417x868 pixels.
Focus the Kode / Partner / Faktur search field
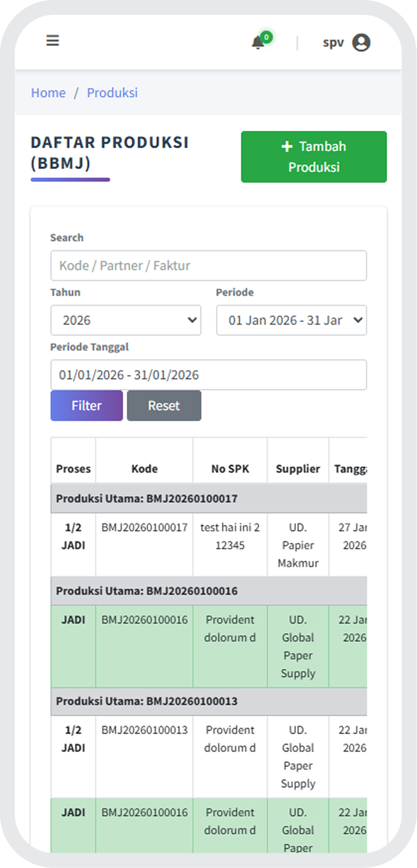coord(209,266)
